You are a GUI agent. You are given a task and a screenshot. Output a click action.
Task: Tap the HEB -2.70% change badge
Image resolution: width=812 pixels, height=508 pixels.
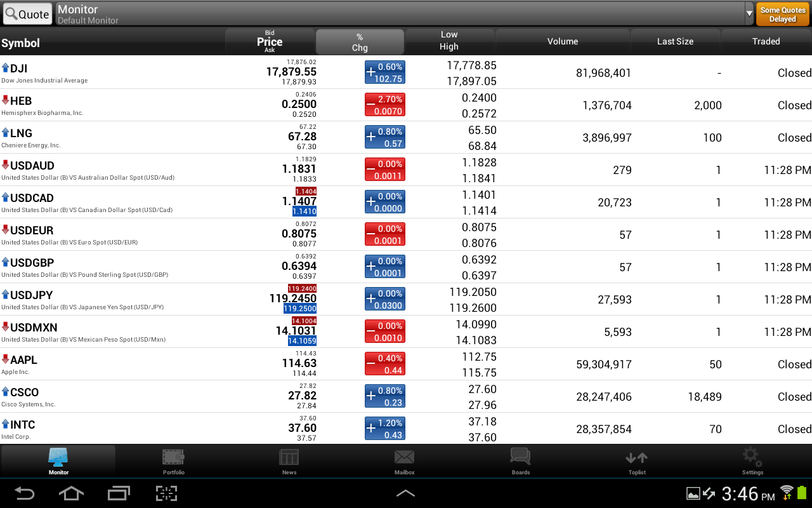(x=384, y=105)
